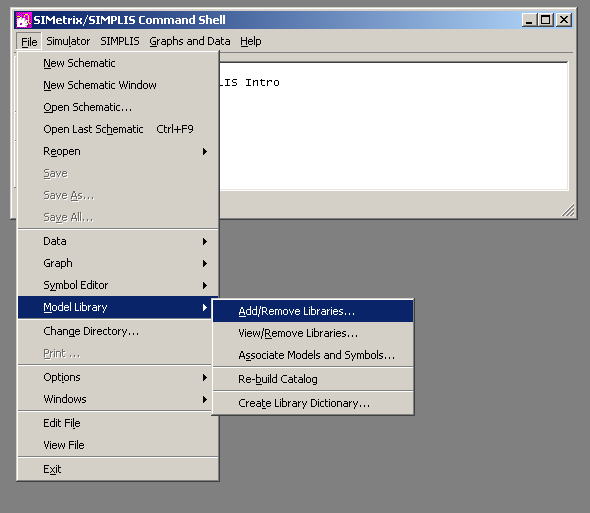Choose Open Schematic... menu item
The height and width of the screenshot is (513, 590).
pos(118,107)
